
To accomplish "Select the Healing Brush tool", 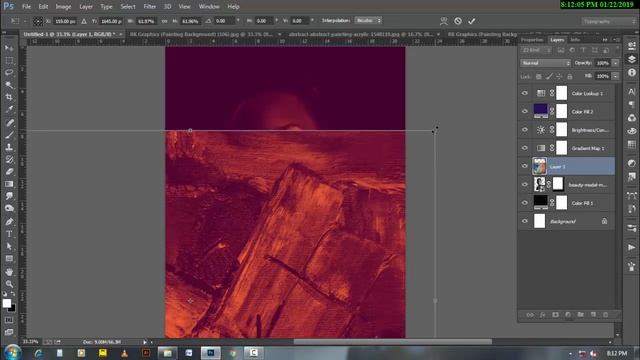I will point(9,122).
